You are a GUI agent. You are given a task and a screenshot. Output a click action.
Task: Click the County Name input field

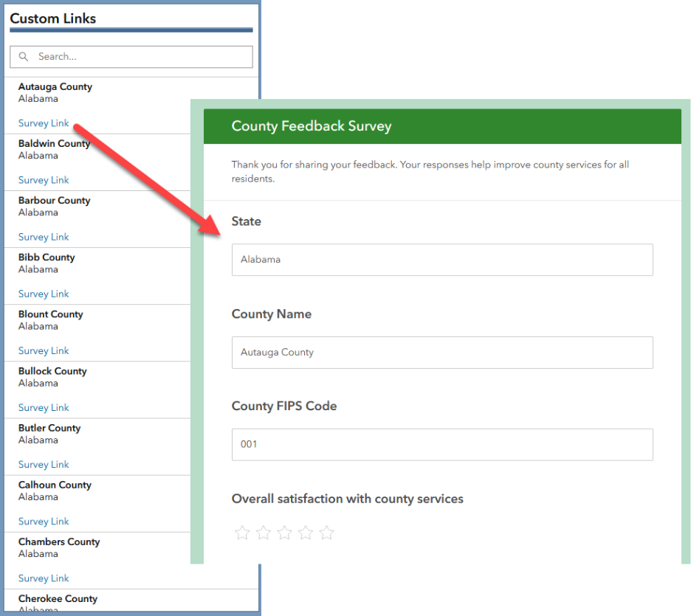tap(442, 353)
